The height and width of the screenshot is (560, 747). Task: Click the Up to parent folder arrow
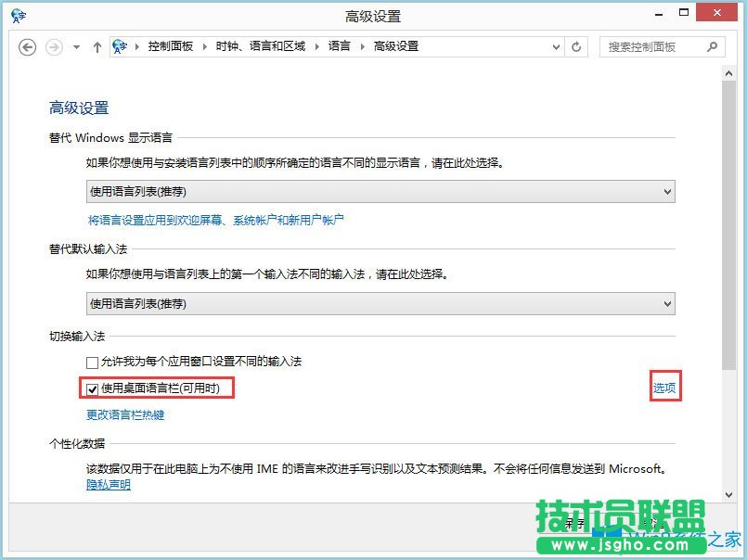pyautogui.click(x=97, y=46)
